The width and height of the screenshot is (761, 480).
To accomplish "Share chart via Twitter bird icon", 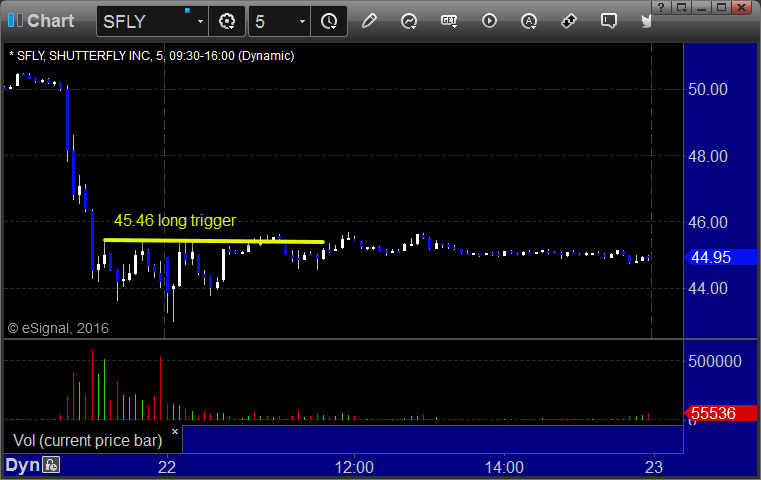I will coord(646,21).
